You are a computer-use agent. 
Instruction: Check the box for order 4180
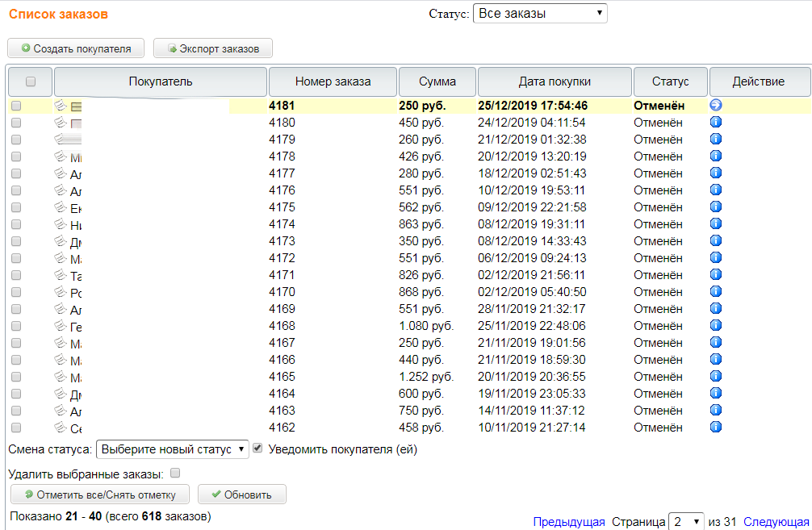point(16,123)
